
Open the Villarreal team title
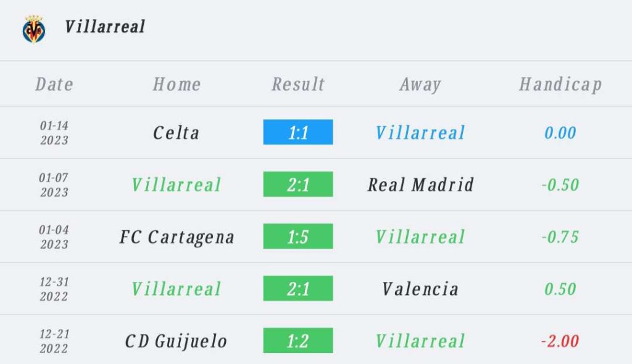[x=105, y=27]
